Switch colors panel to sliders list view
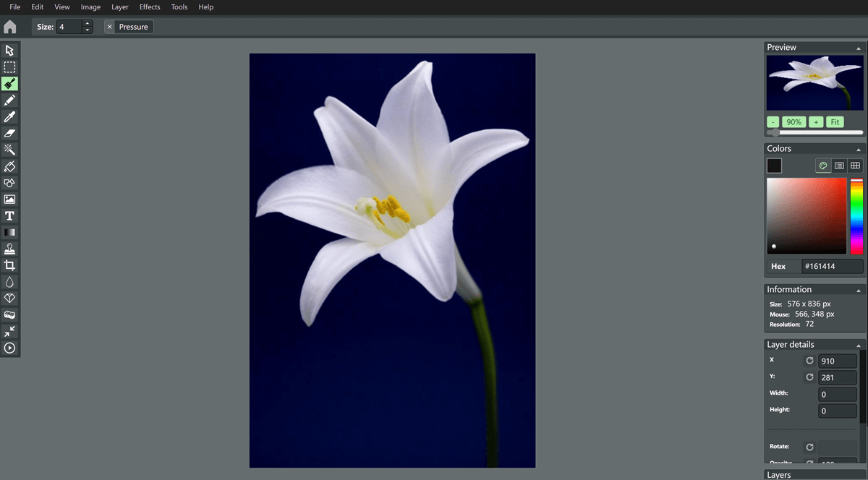Screen dimensions: 868x480 point(839,166)
